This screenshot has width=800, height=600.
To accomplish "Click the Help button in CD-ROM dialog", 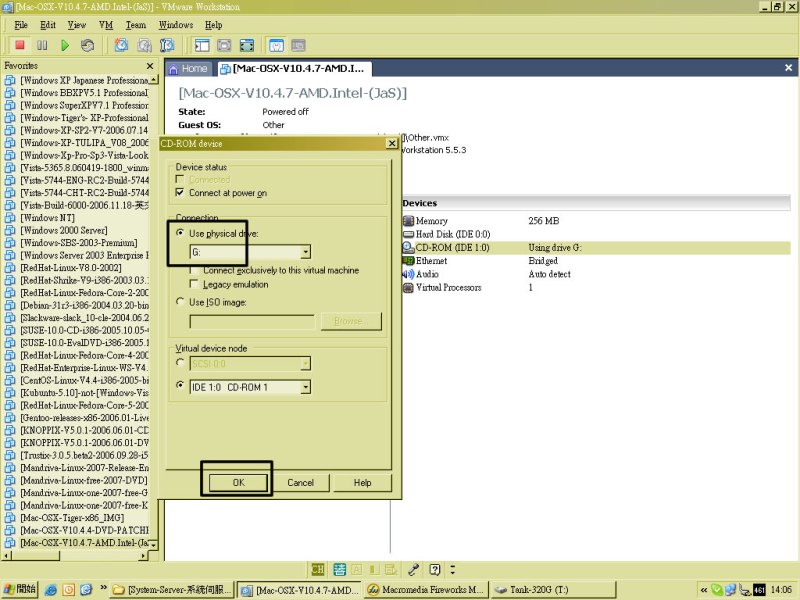I will pos(363,483).
